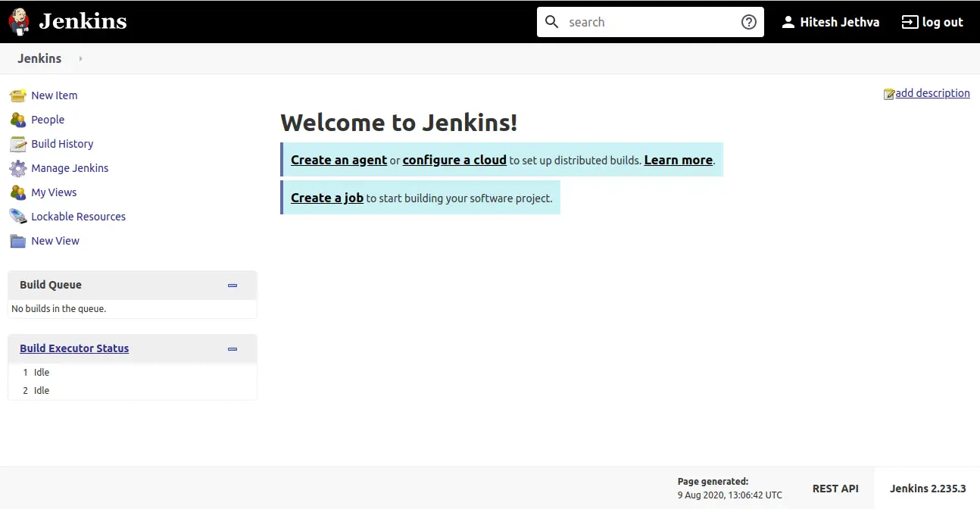The width and height of the screenshot is (980, 509).
Task: Follow the Create an agent link
Action: click(339, 160)
